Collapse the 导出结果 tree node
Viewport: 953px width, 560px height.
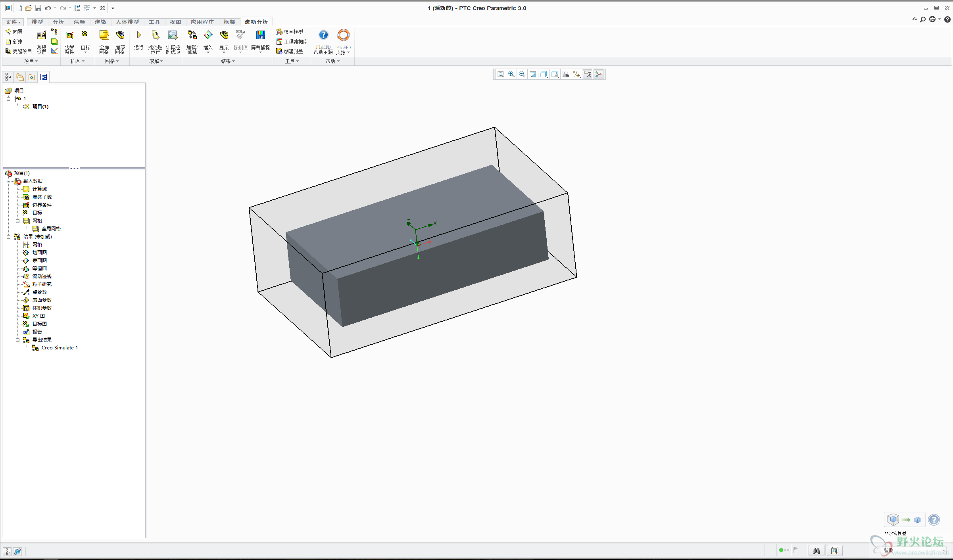(x=17, y=340)
